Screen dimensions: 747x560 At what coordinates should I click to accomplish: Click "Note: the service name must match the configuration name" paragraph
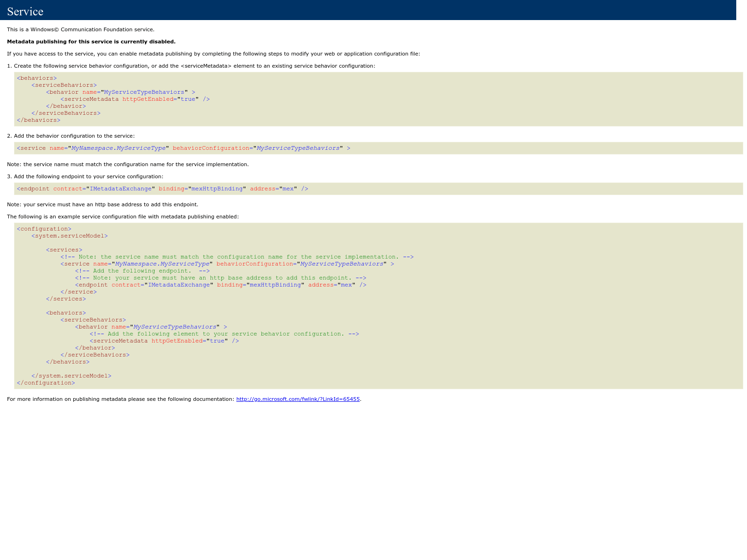(128, 164)
